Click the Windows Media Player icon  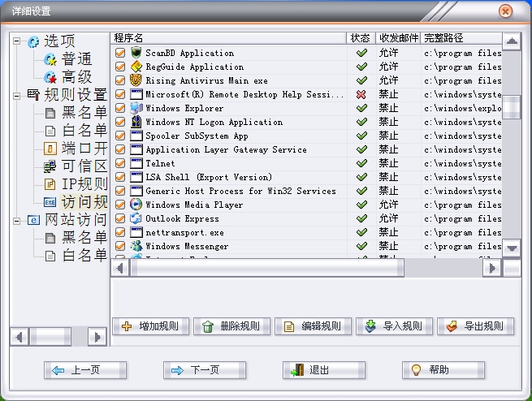pos(136,205)
